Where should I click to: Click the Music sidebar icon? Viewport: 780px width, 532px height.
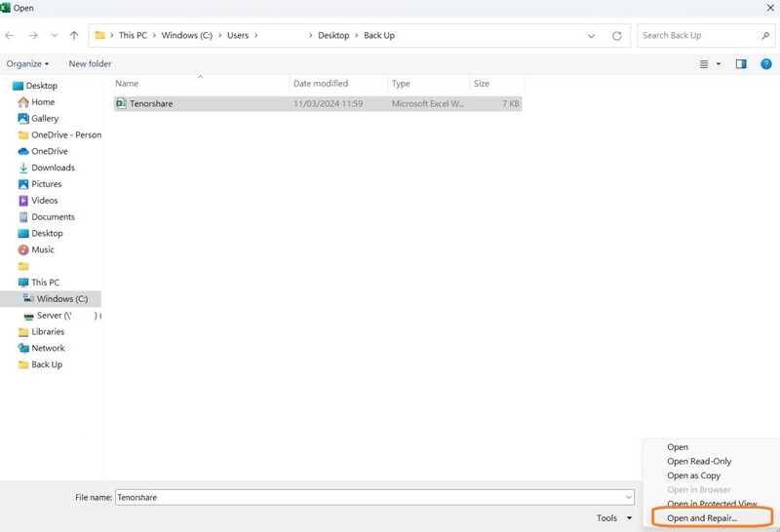(x=23, y=249)
